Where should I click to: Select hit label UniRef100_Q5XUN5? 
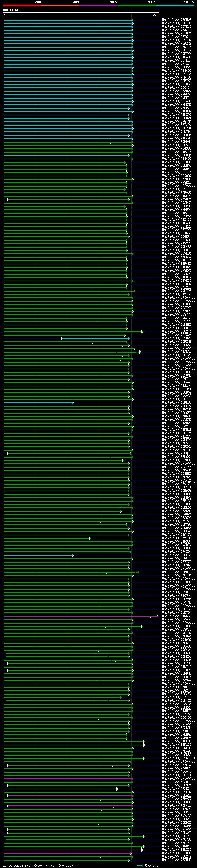177,375
